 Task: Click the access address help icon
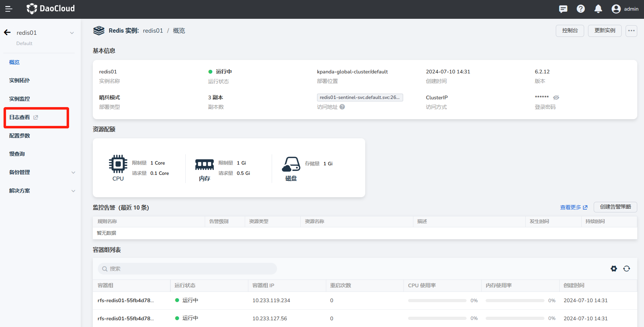pos(342,107)
